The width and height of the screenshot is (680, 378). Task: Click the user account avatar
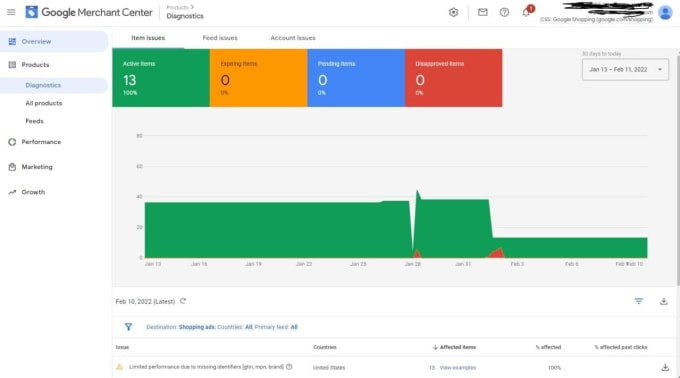pyautogui.click(x=665, y=12)
